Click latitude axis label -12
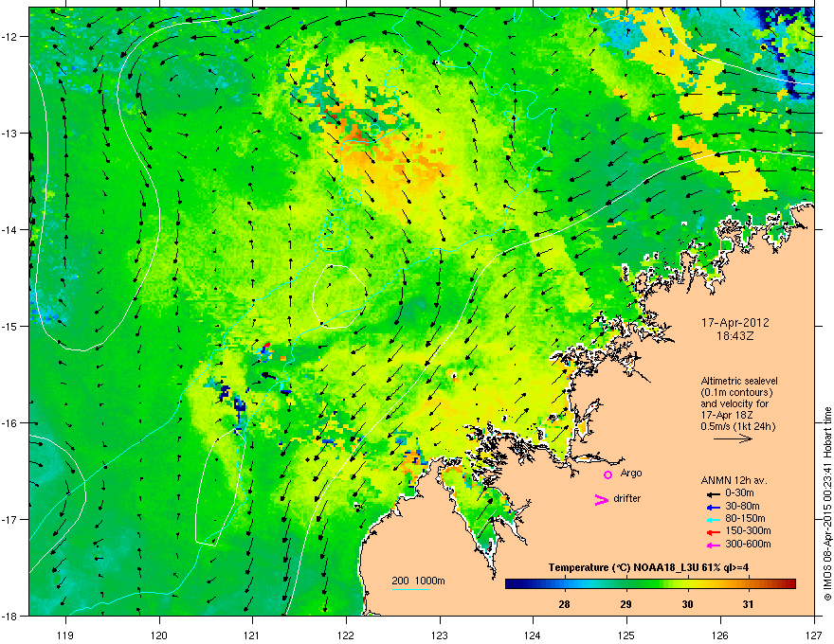Screen dimensions: 834x644 tap(9, 36)
